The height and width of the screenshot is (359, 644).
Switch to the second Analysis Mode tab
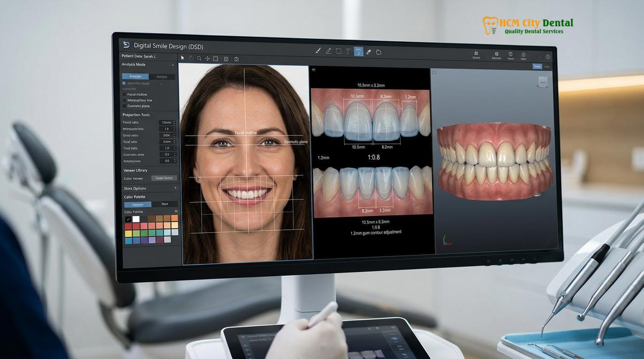162,76
